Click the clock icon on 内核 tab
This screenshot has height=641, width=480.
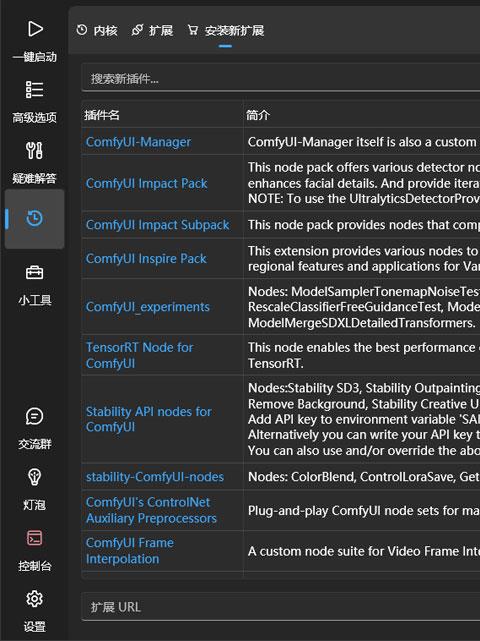[x=82, y=30]
